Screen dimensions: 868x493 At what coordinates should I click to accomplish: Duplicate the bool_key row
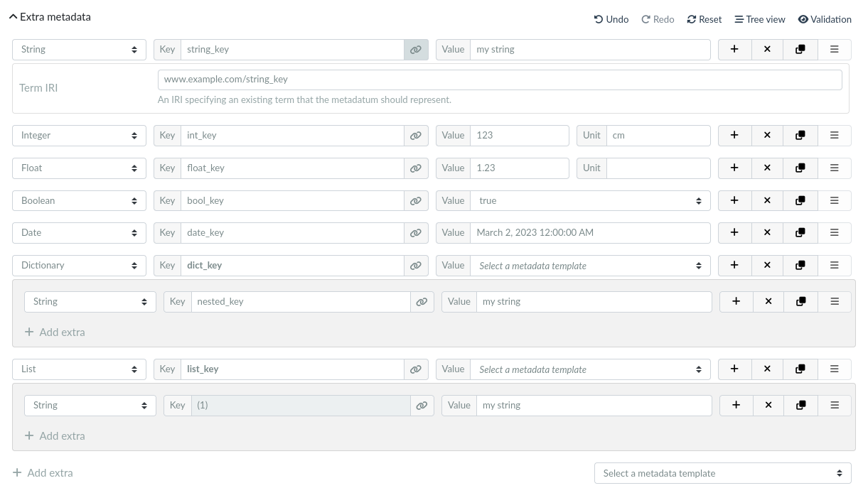[800, 200]
